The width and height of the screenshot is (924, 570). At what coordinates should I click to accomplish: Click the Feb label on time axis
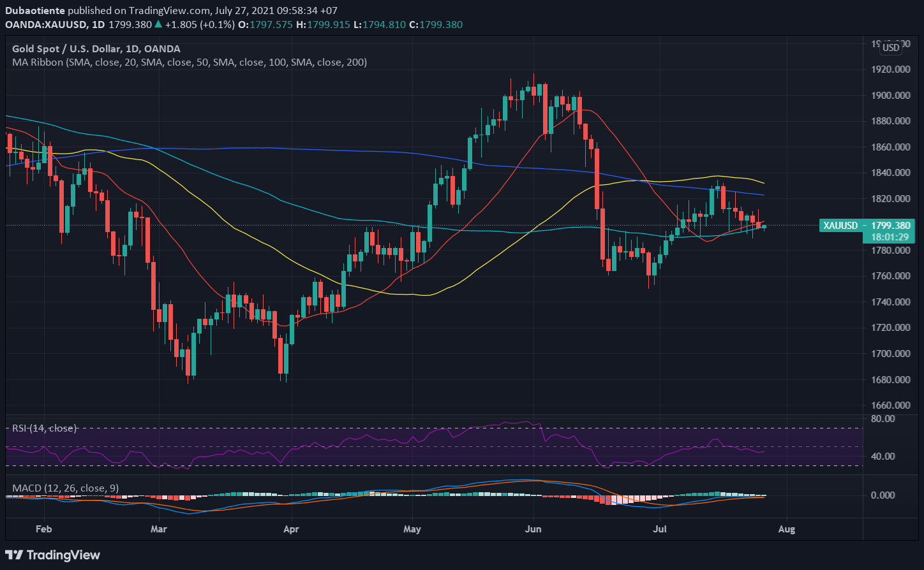[43, 529]
